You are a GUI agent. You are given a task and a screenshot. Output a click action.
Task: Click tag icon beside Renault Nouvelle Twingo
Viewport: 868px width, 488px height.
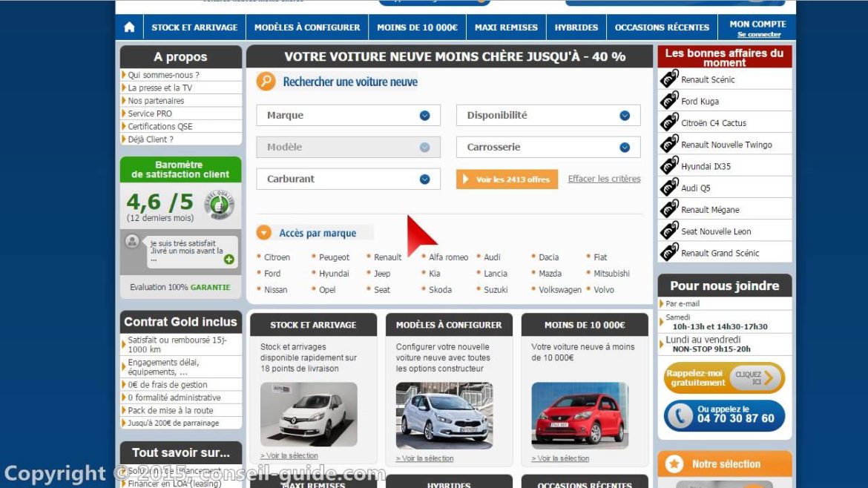[669, 145]
